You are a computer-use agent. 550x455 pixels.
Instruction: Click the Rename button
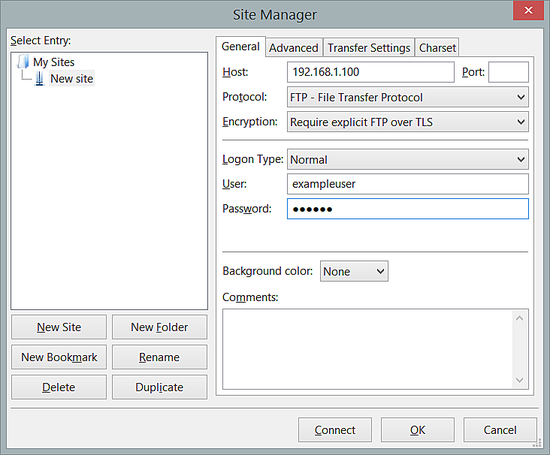click(x=160, y=357)
